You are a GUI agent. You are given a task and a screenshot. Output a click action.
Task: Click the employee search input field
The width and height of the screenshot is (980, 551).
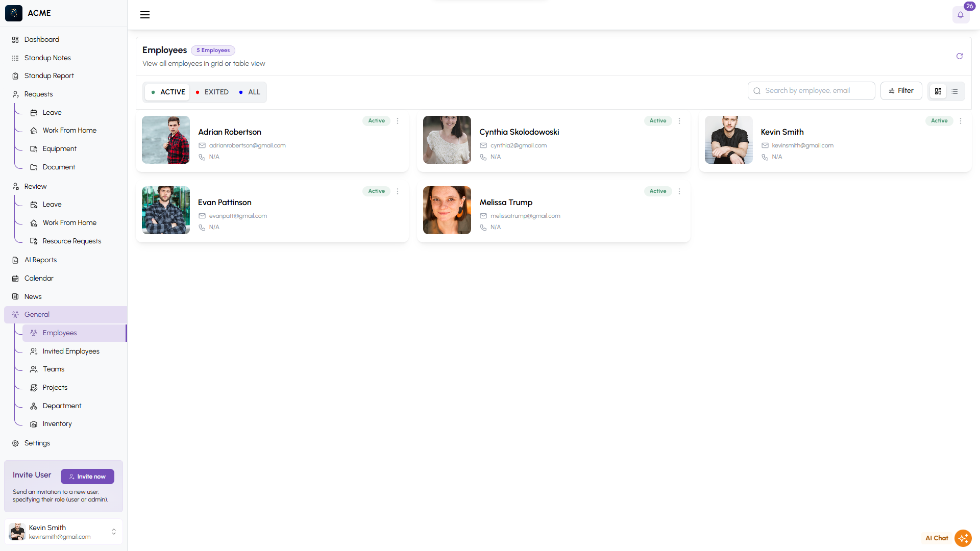coord(812,91)
